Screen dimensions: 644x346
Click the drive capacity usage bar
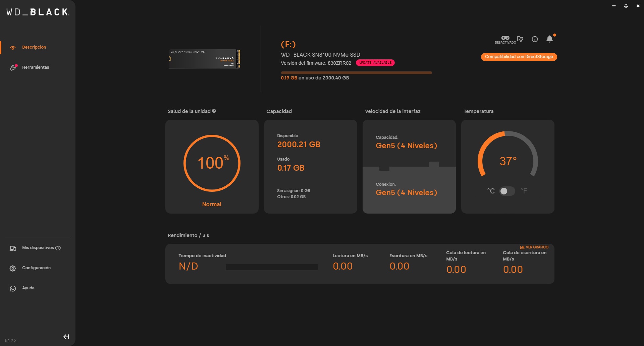click(356, 73)
